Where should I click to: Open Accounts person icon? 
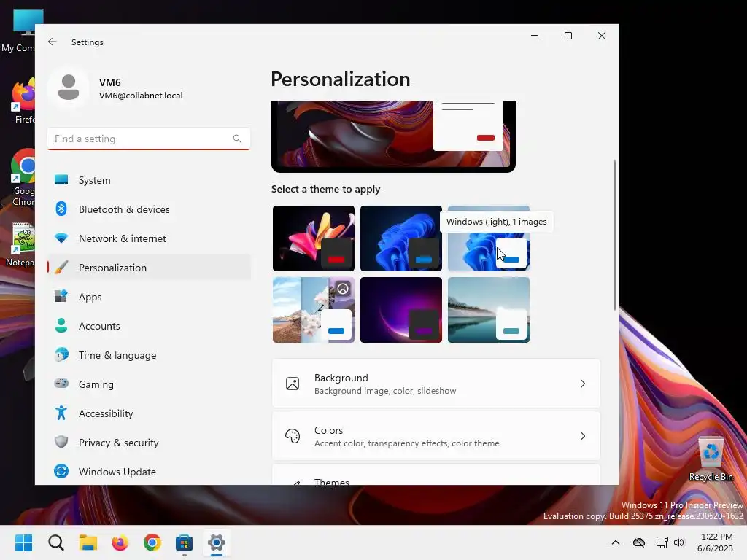(61, 326)
